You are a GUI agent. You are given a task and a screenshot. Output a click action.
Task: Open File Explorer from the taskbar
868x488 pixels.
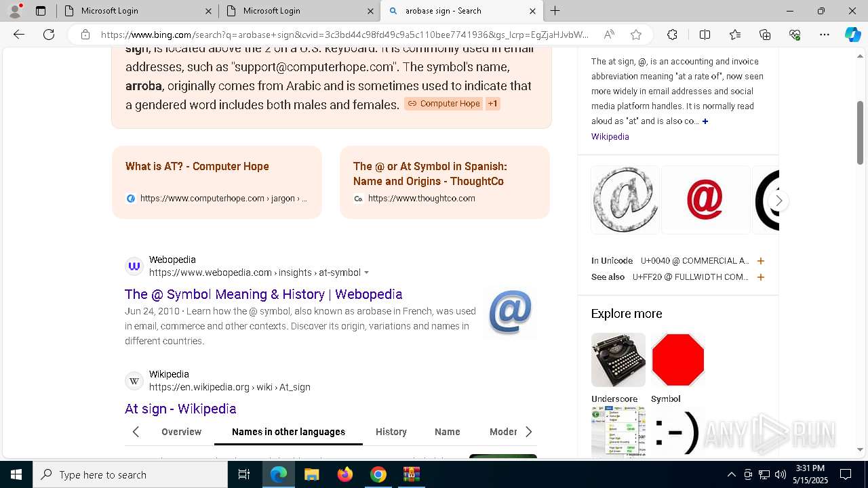[312, 474]
